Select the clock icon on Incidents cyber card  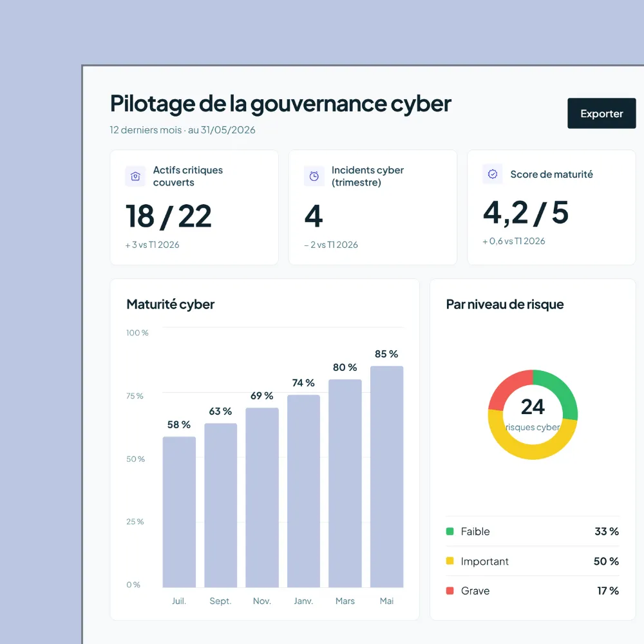(x=314, y=176)
